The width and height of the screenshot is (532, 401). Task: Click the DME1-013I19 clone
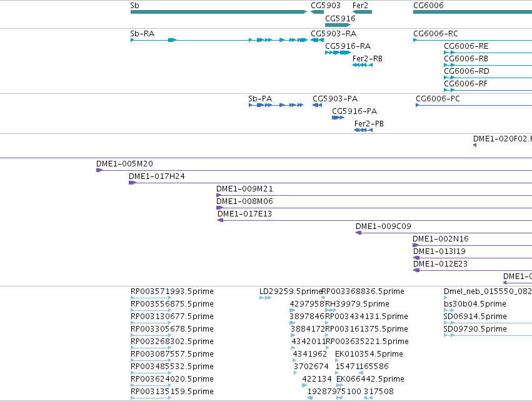[472, 258]
